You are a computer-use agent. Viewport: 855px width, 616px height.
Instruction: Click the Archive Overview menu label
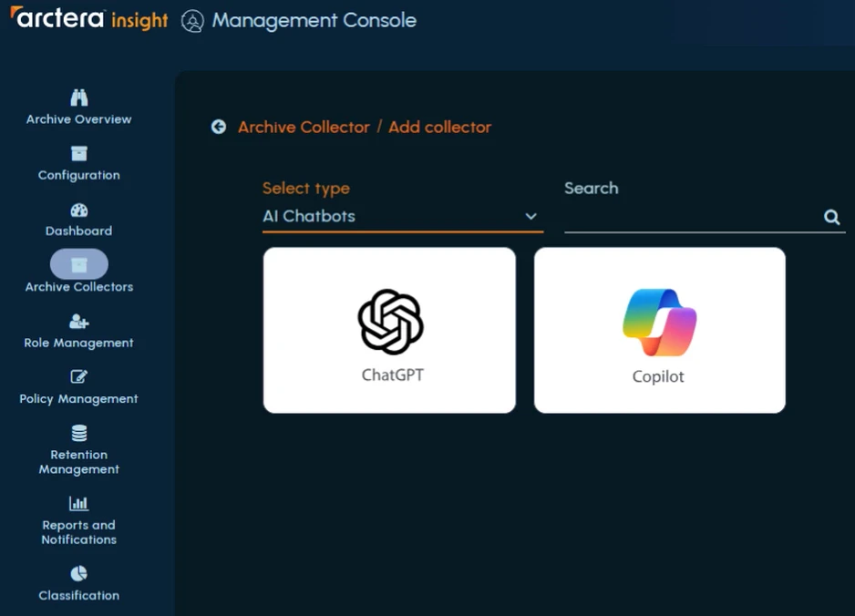click(79, 119)
